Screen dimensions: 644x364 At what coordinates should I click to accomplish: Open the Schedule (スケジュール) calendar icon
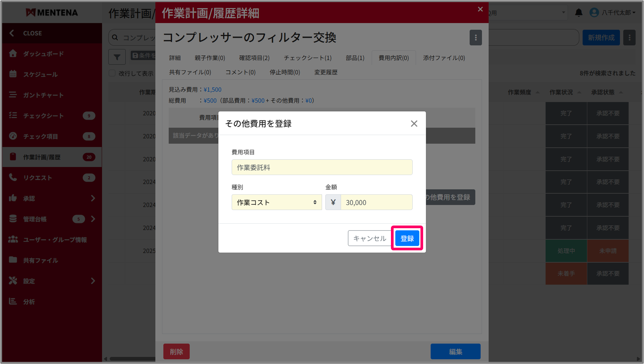13,74
